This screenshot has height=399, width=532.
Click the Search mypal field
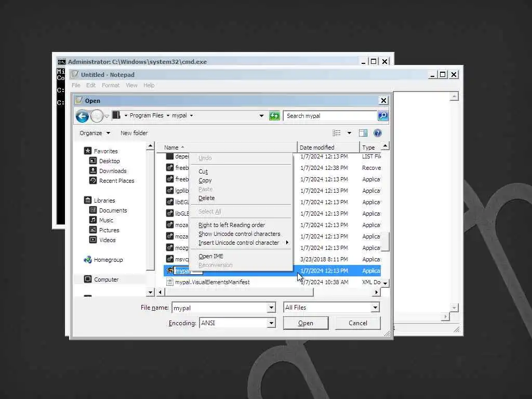tap(330, 116)
